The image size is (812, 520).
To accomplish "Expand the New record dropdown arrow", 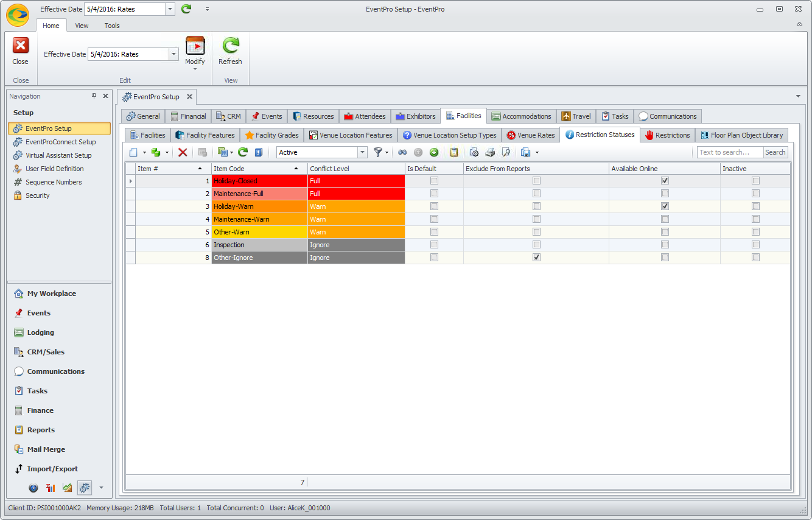I will [x=144, y=153].
